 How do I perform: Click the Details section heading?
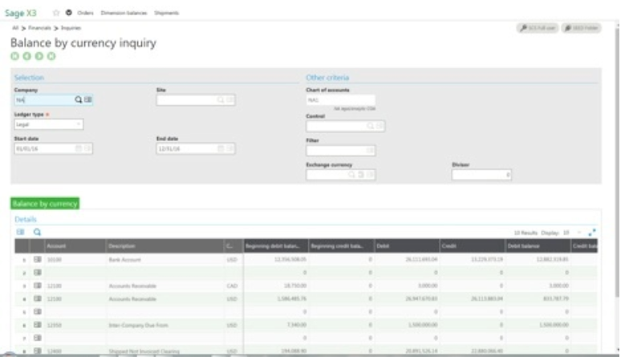pos(26,219)
